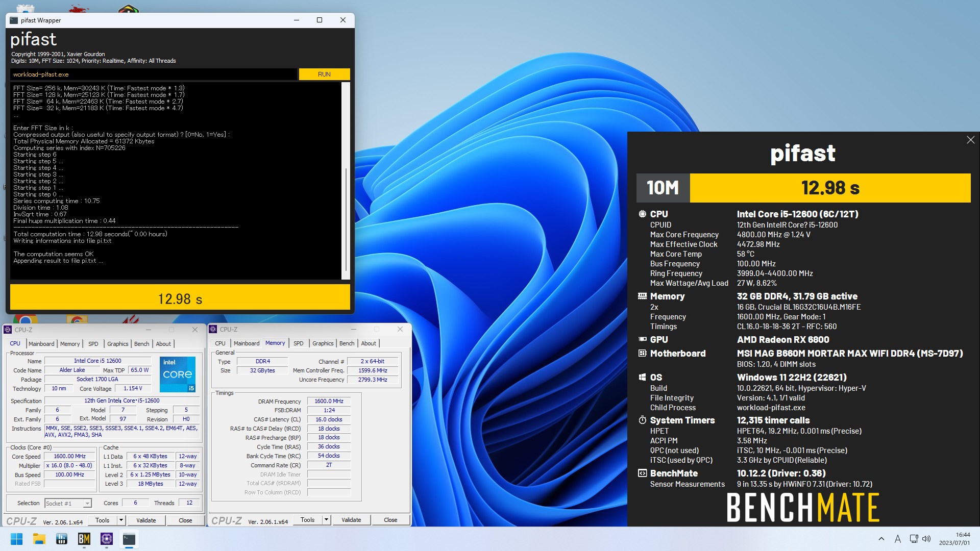Open About tab in left CPU-Z window

pyautogui.click(x=163, y=344)
